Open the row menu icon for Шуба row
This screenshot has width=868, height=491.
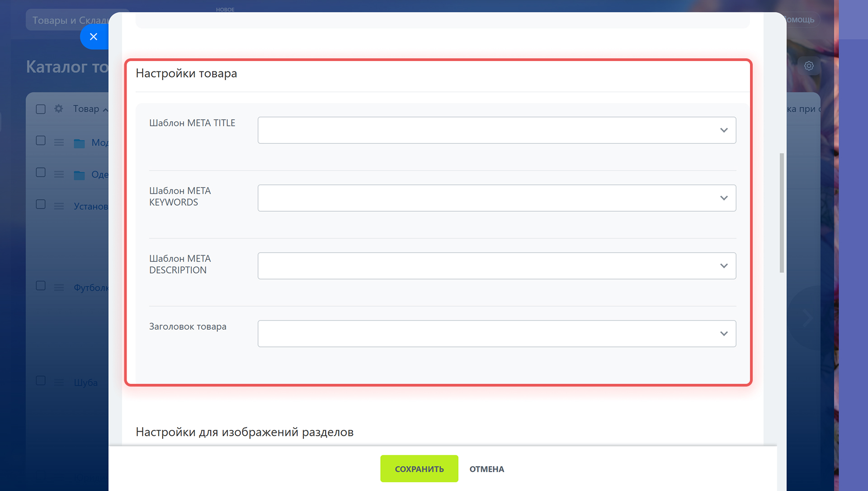coord(59,382)
